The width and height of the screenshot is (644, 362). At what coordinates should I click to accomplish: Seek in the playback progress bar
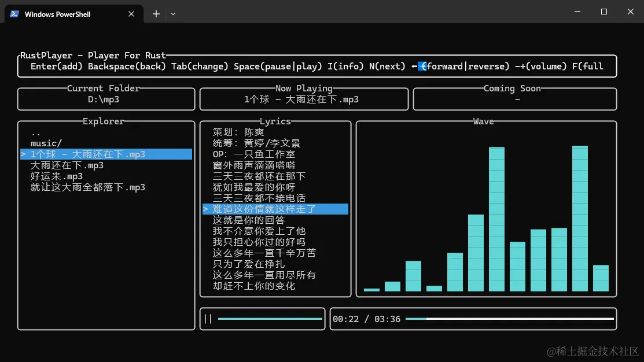point(510,319)
